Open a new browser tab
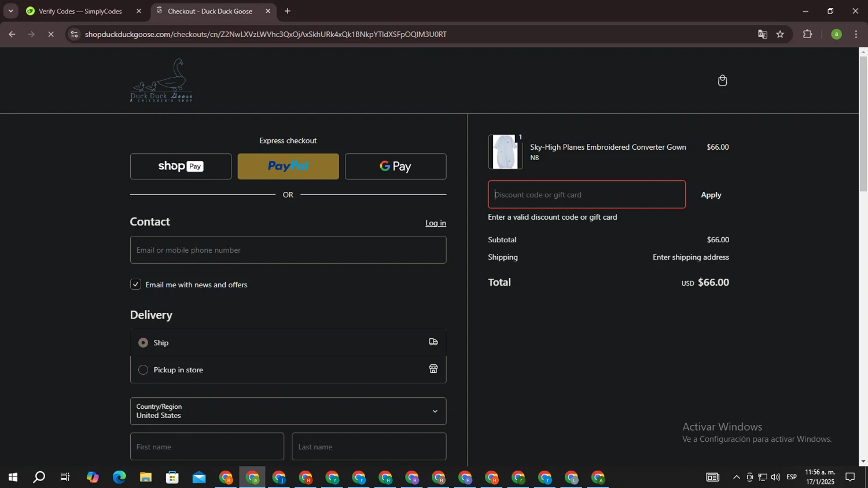 tap(287, 11)
